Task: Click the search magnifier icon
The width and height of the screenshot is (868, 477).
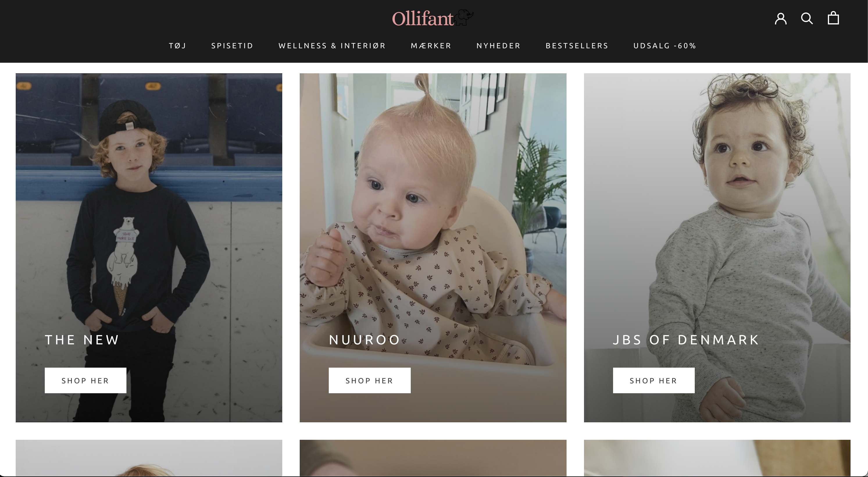Action: coord(807,19)
